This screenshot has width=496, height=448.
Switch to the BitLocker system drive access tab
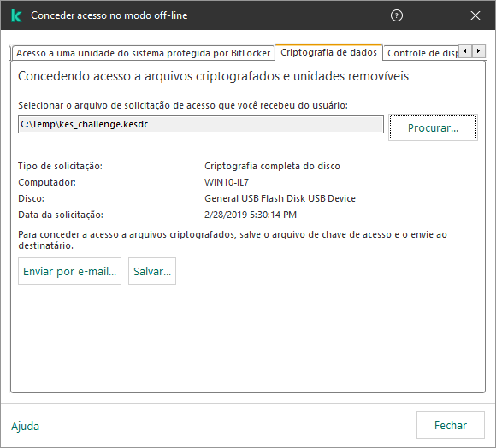click(143, 53)
